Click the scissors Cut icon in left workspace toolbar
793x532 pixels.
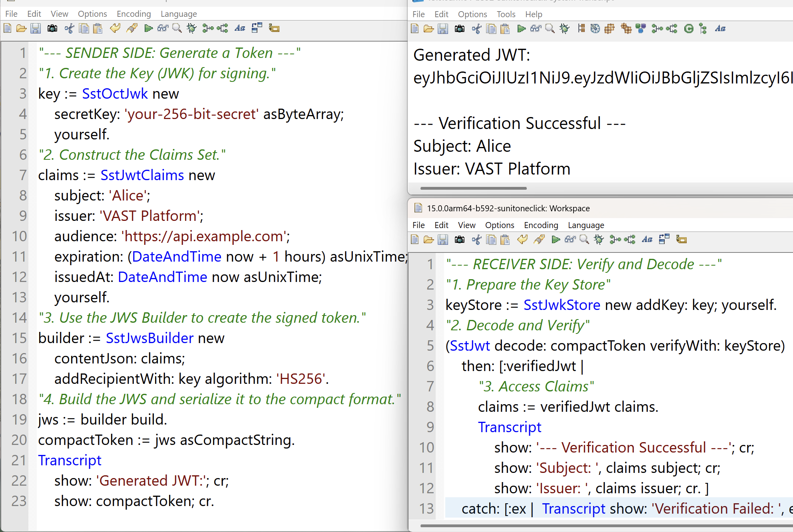pos(69,28)
